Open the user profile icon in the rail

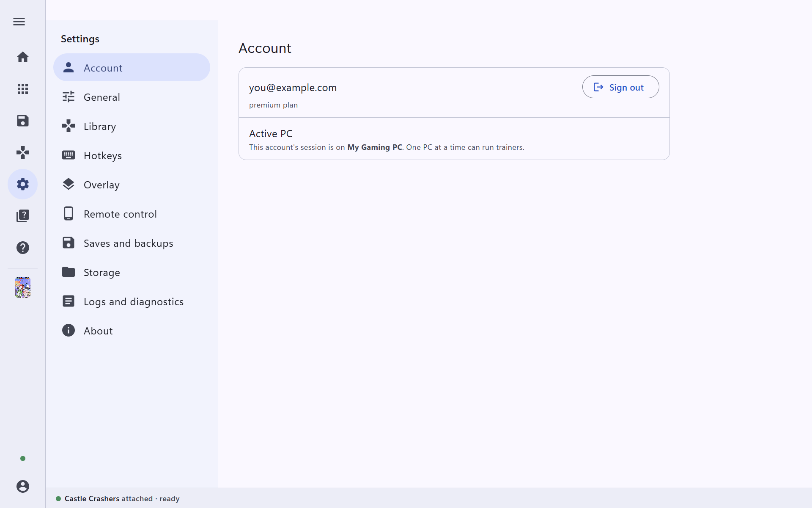click(23, 486)
